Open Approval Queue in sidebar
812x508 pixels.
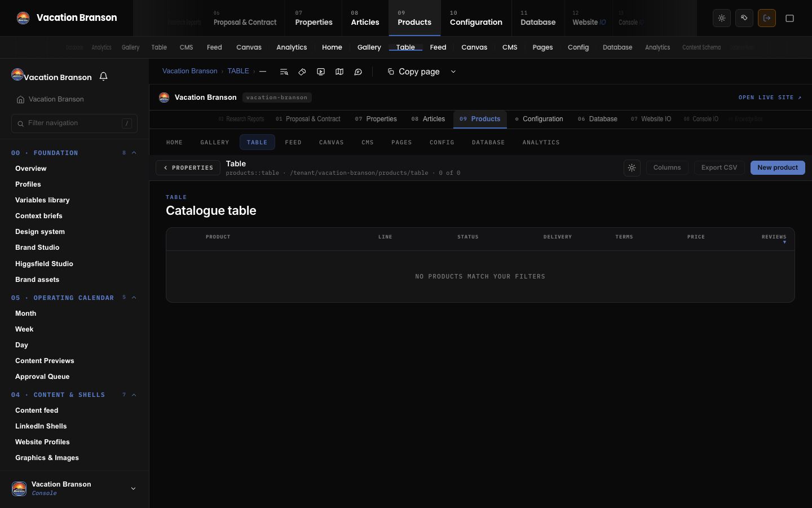point(42,377)
